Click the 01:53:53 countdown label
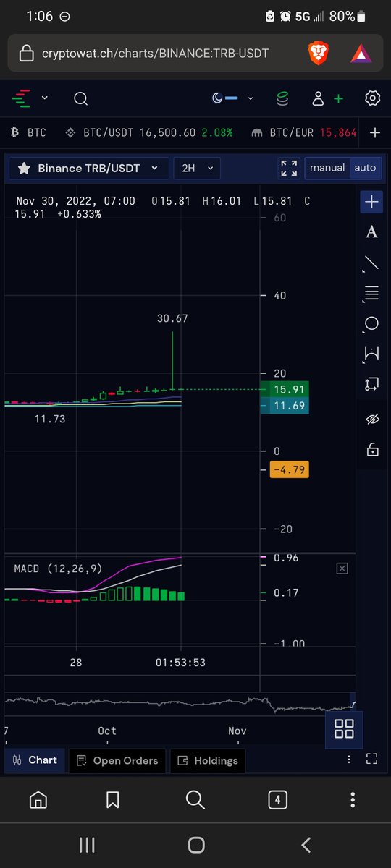Image resolution: width=391 pixels, height=868 pixels. pos(180,663)
